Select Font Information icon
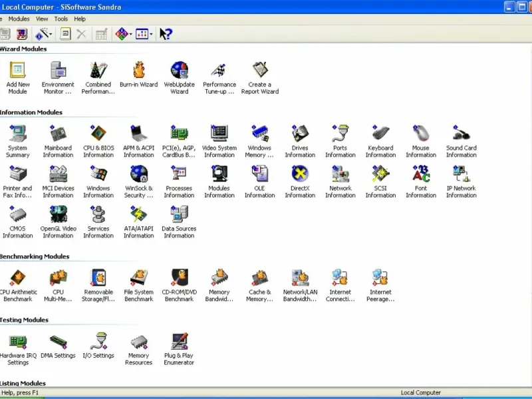 (x=421, y=182)
